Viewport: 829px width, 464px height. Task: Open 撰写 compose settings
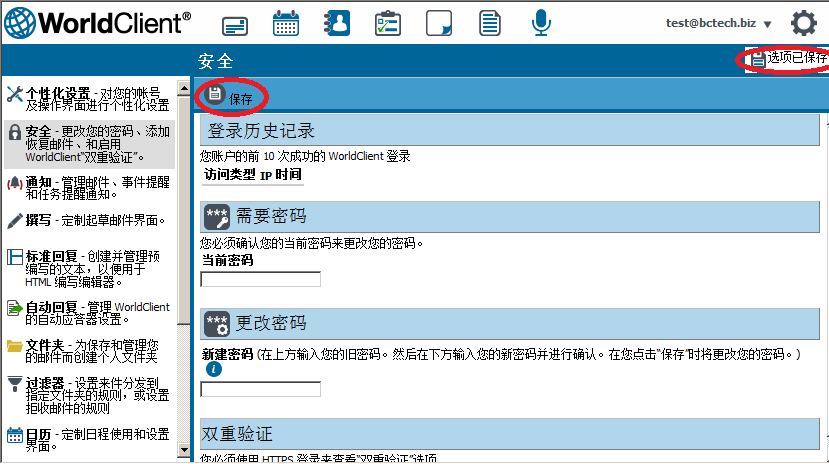click(x=88, y=220)
